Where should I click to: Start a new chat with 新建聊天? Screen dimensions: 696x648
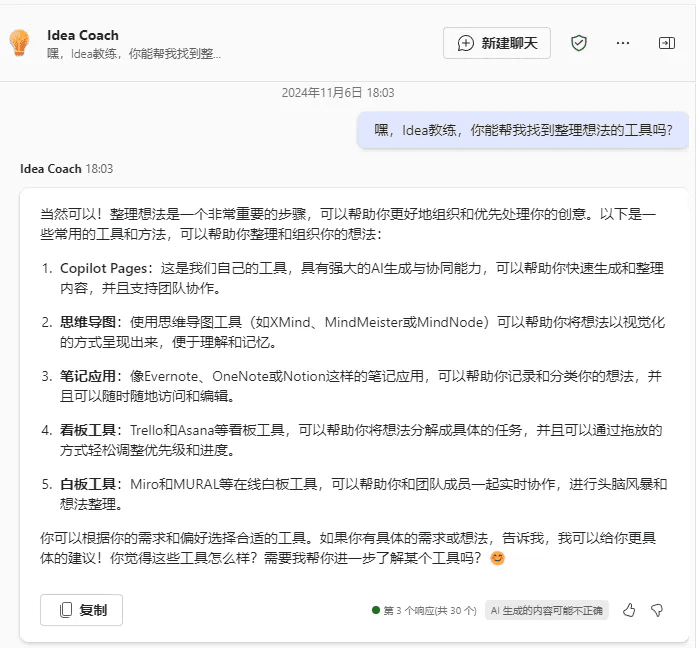click(497, 43)
